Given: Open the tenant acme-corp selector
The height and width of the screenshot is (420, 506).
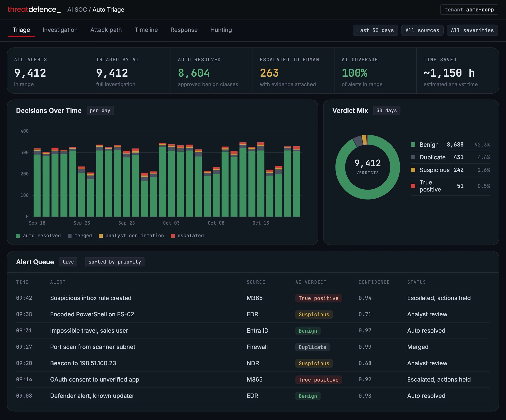Looking at the screenshot, I should point(469,10).
